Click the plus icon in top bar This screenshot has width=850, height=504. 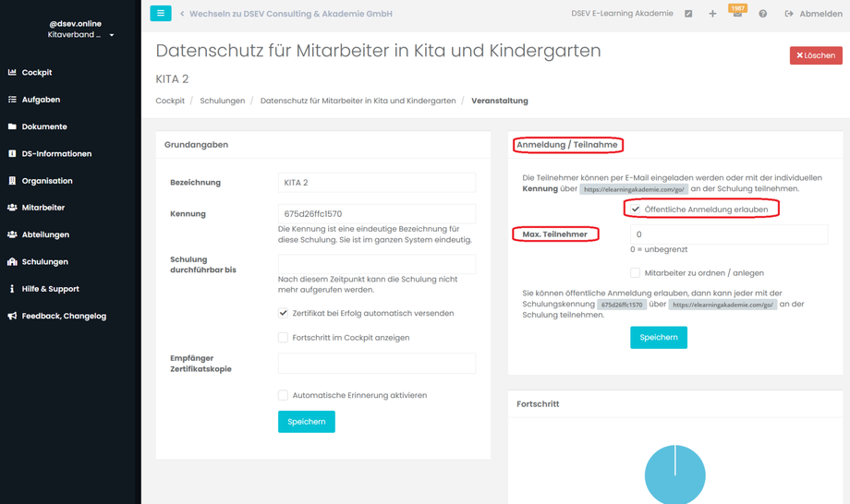[712, 14]
